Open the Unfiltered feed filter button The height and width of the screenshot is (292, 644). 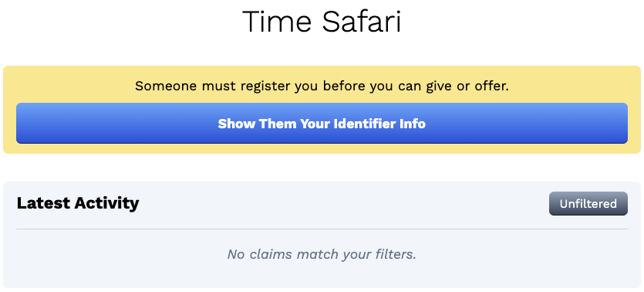588,204
